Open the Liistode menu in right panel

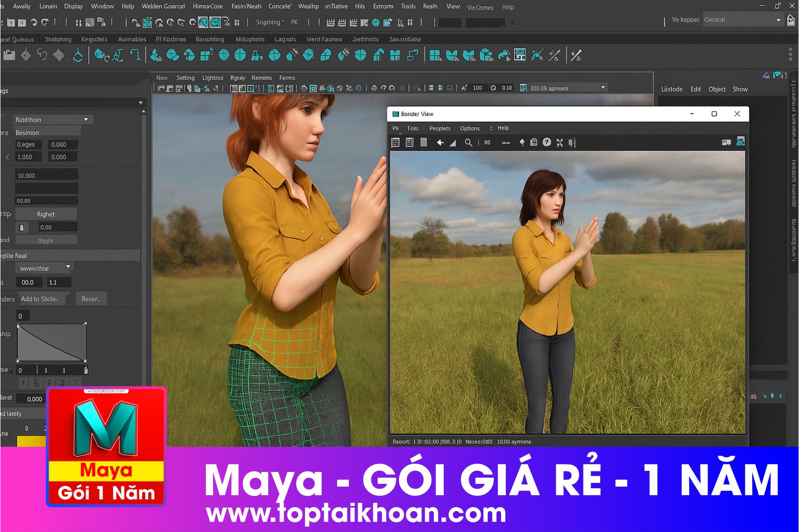[672, 89]
